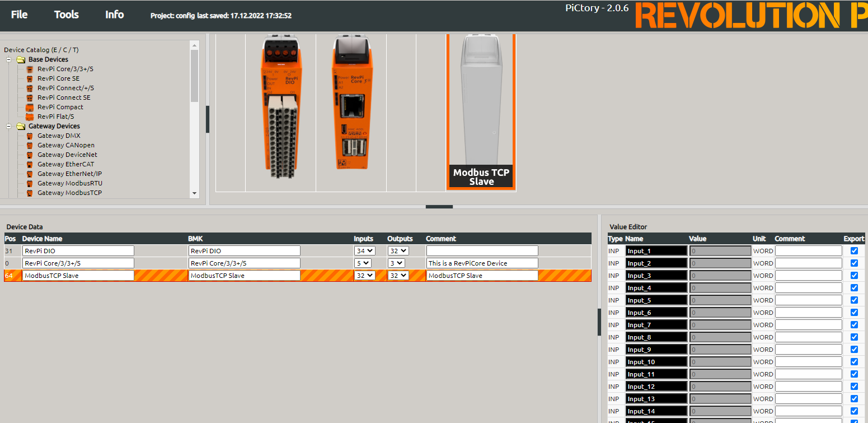Viewport: 868px width, 423px height.
Task: Toggle Export checkbox for Input_8
Action: pos(854,337)
